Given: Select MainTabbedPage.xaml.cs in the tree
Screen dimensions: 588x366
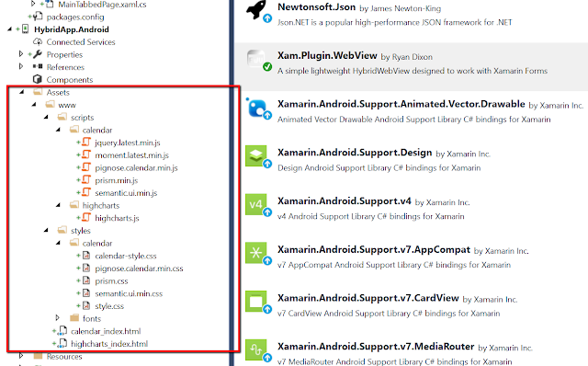Looking at the screenshot, I should (102, 5).
